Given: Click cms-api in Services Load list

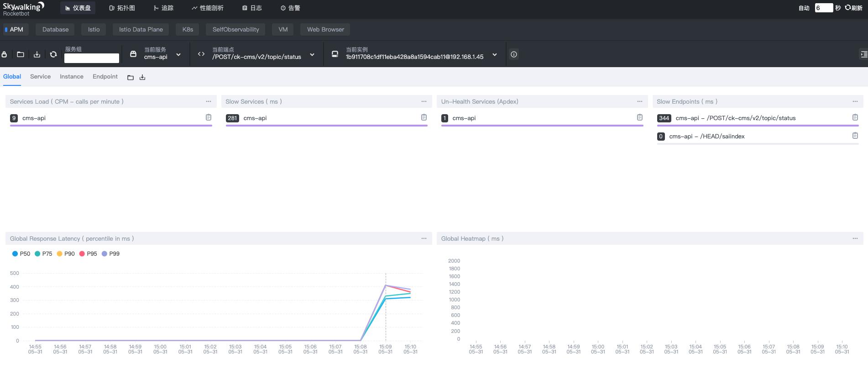Looking at the screenshot, I should pyautogui.click(x=34, y=118).
